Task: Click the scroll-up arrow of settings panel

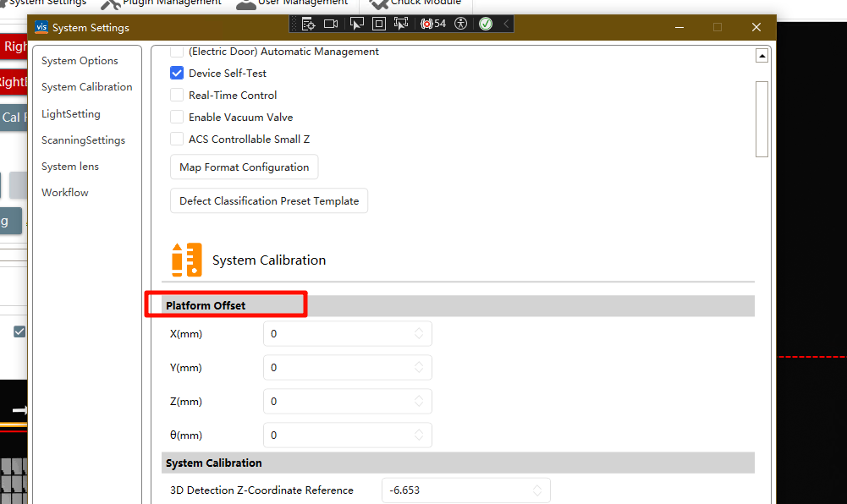Action: tap(762, 56)
